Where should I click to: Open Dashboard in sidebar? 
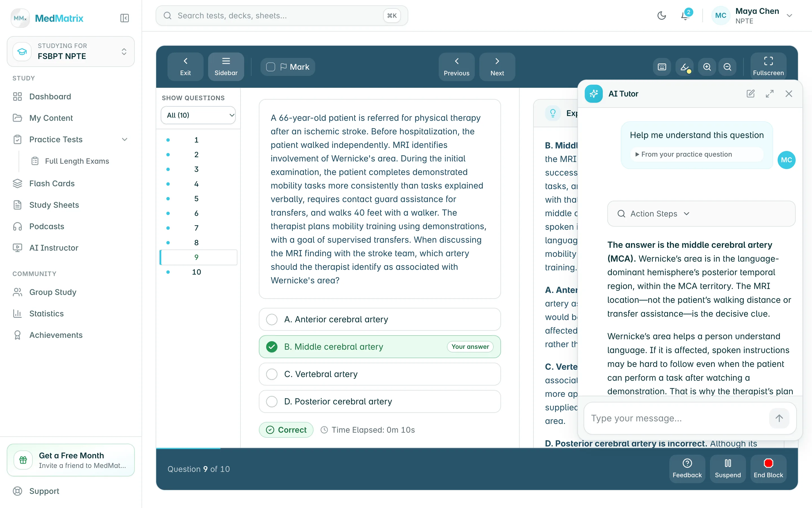[50, 97]
